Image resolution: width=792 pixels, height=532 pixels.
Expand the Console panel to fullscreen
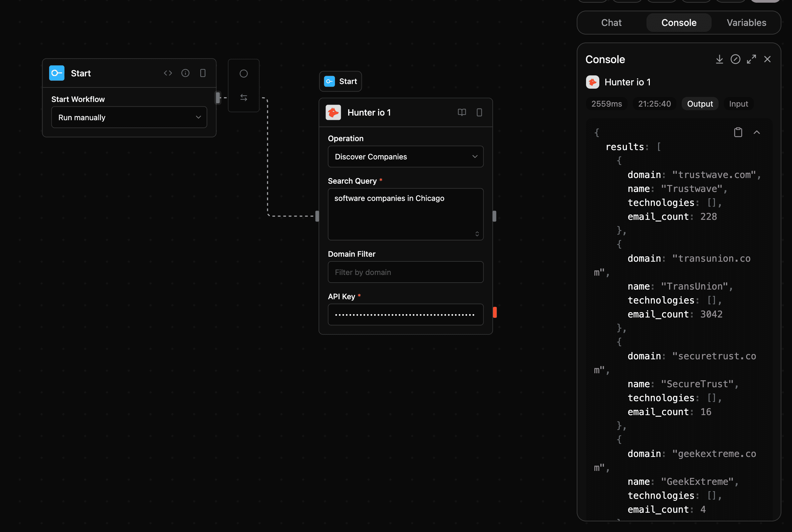point(751,59)
